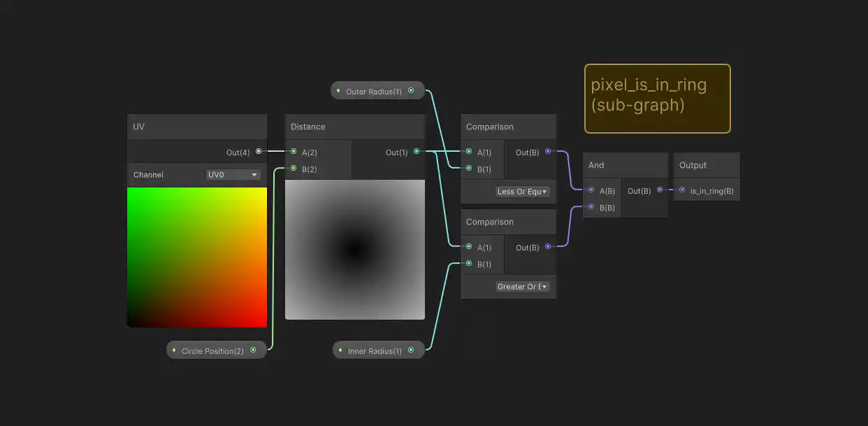Image resolution: width=868 pixels, height=426 pixels.
Task: Click the Channel label in UV node
Action: [x=148, y=175]
